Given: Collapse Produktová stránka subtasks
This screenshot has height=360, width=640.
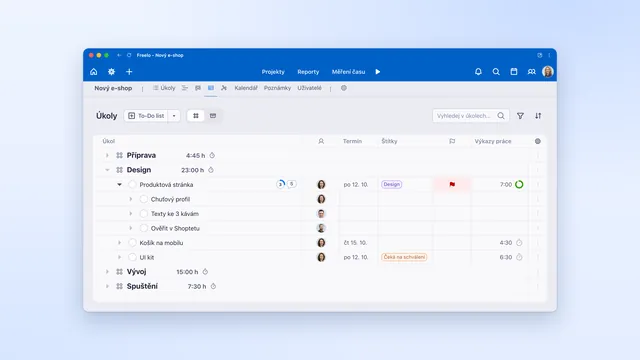Looking at the screenshot, I should (x=120, y=184).
